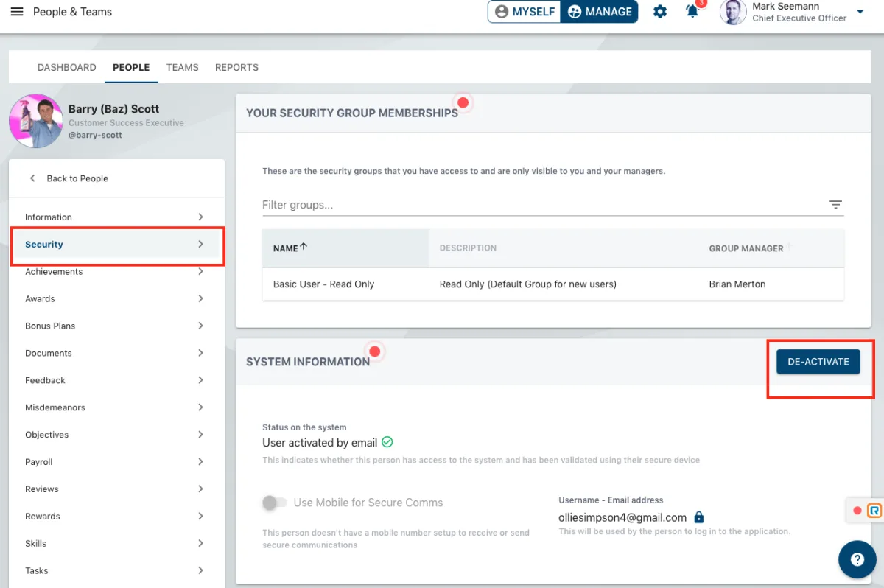The width and height of the screenshot is (884, 588).
Task: Sort by the DESCRIPTION column header
Action: point(468,248)
